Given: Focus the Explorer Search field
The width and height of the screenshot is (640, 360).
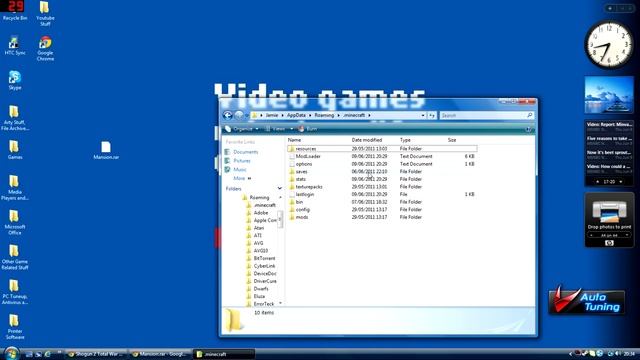Looking at the screenshot, I should coord(487,116).
